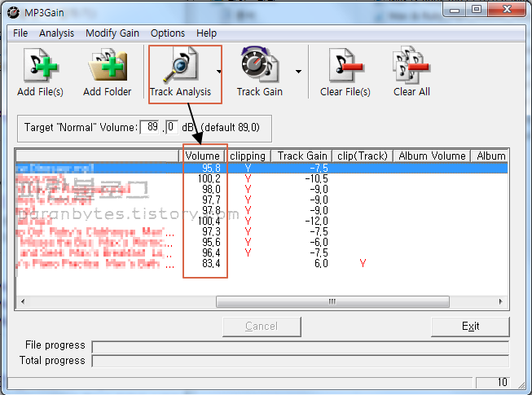Select the row with volume 97,7
The image size is (532, 395).
pos(262,200)
